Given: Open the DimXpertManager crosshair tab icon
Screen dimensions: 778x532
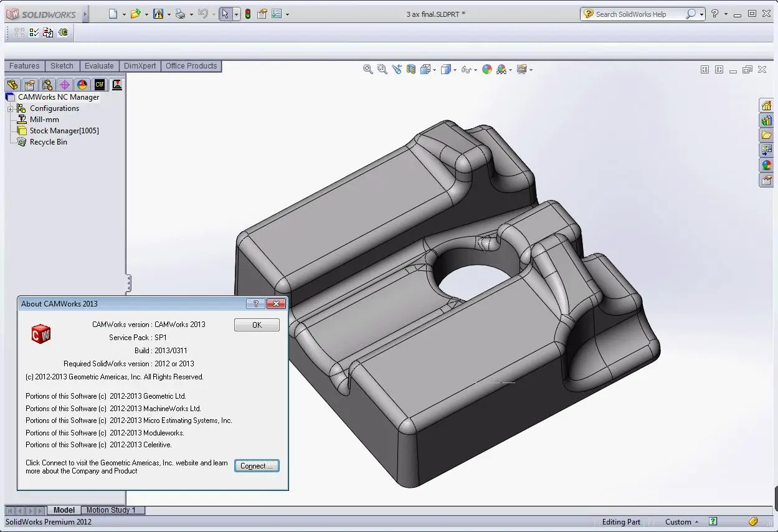Looking at the screenshot, I should [65, 85].
